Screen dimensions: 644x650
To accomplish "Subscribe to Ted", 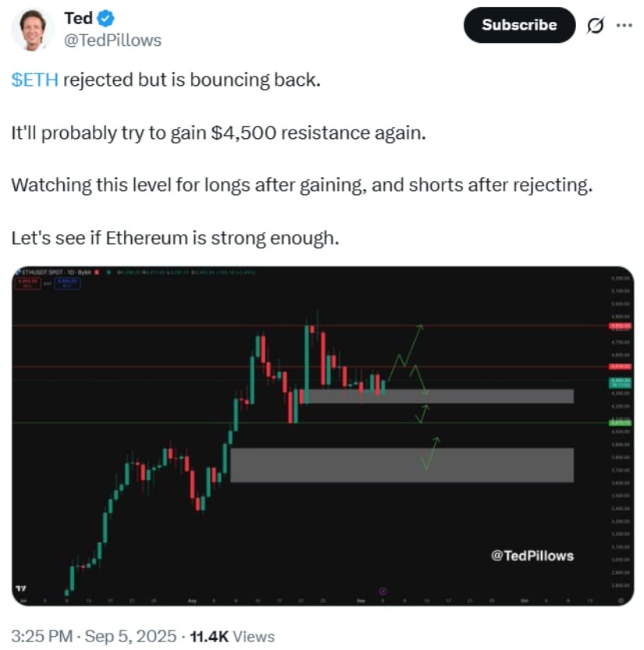I will (x=519, y=25).
